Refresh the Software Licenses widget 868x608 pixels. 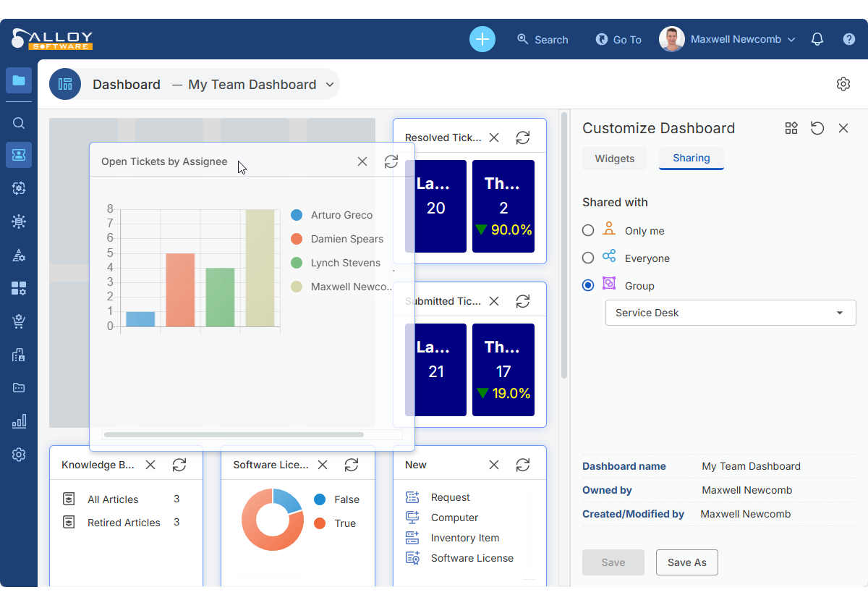point(352,465)
